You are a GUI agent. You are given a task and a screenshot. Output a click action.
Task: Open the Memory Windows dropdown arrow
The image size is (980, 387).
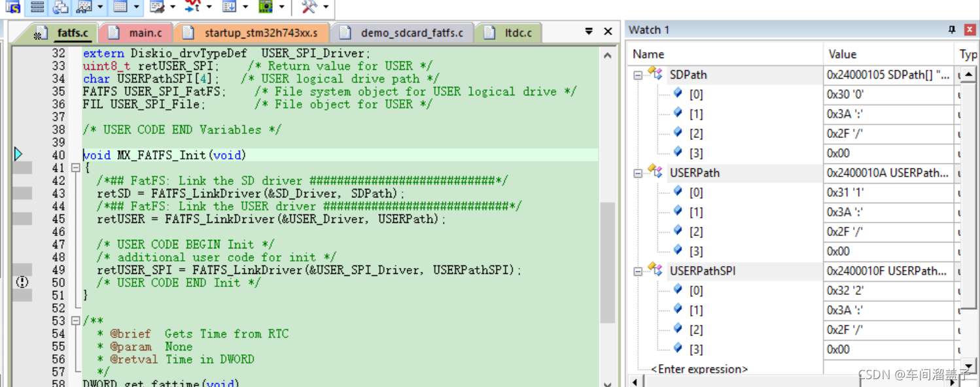coord(136,7)
